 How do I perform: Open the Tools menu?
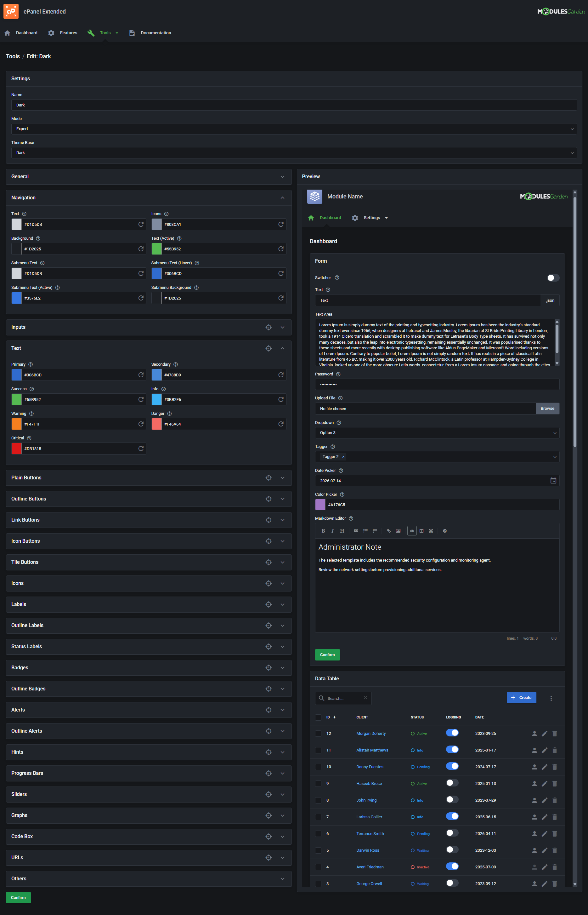[x=103, y=33]
